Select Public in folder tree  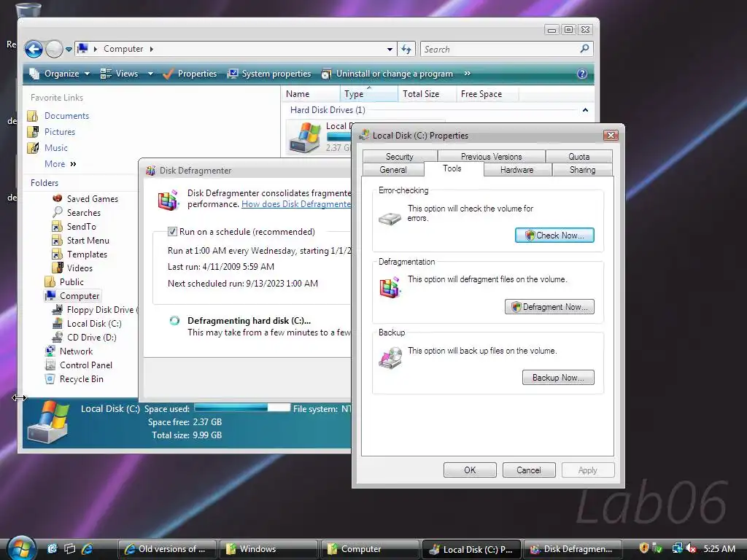click(71, 282)
